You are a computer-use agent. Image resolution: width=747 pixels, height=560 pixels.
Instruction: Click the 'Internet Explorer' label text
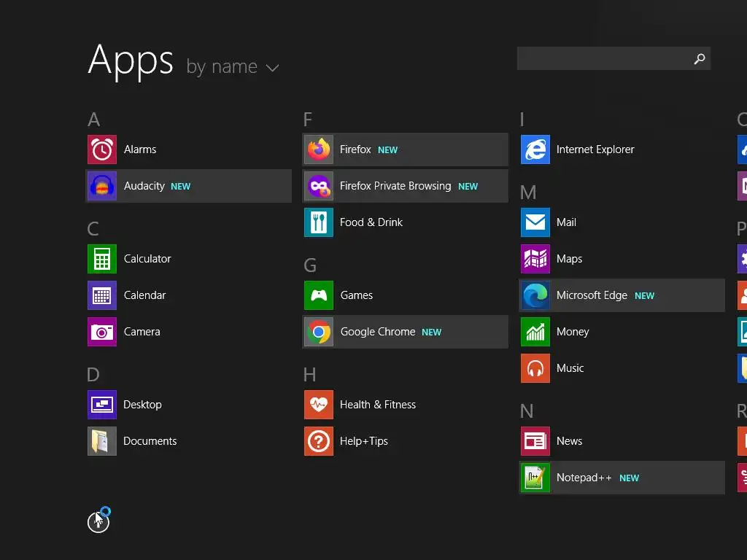(595, 149)
